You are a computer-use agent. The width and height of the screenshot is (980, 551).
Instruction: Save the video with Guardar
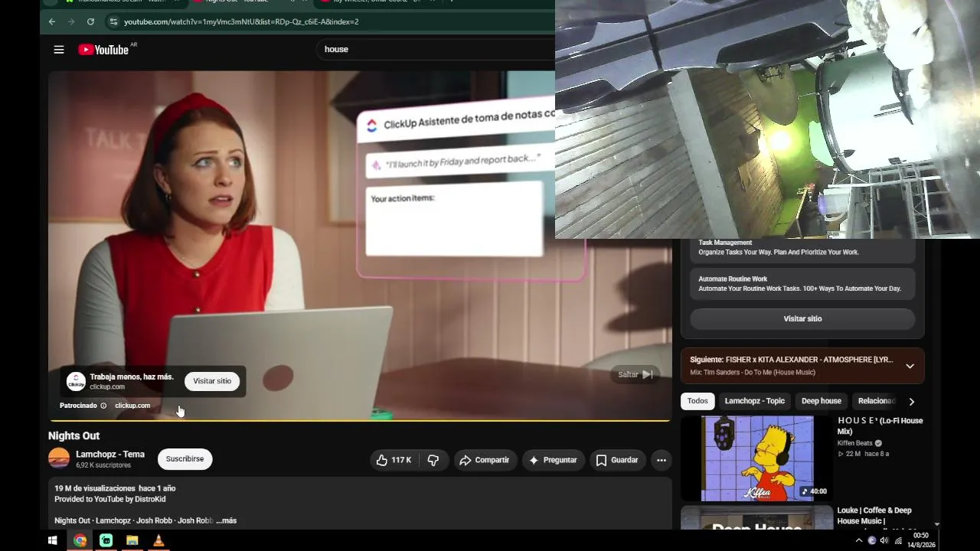[x=617, y=460]
